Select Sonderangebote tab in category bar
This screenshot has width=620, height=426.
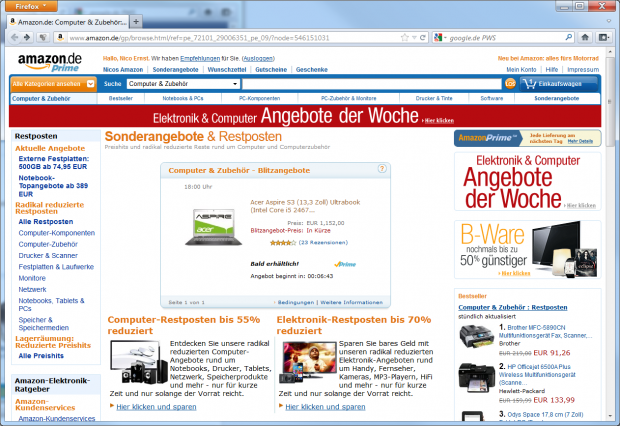click(x=556, y=98)
